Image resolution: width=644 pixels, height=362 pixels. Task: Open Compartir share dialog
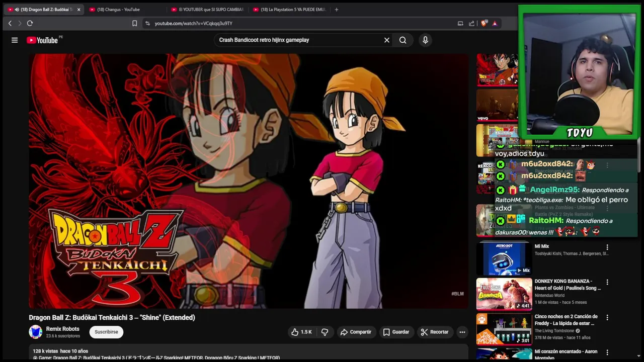point(356,332)
